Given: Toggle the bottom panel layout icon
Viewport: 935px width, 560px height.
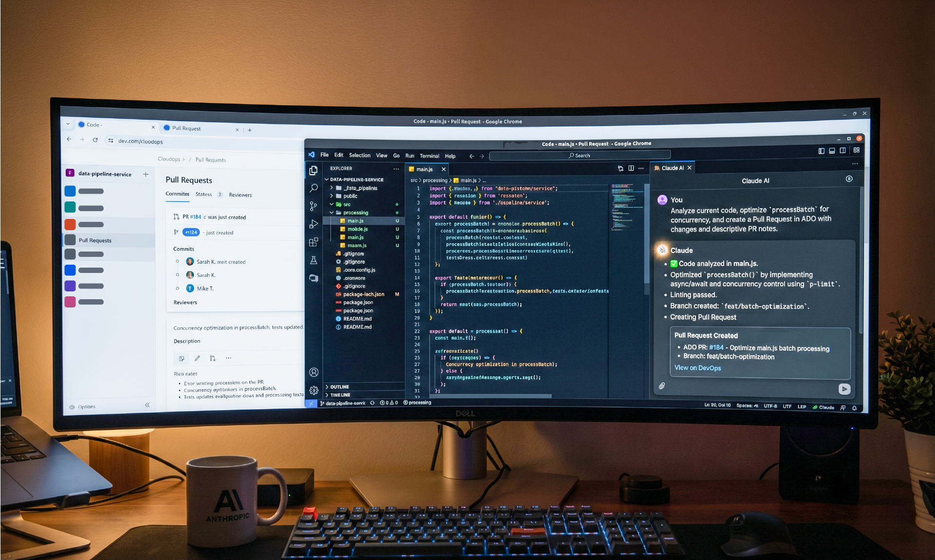Looking at the screenshot, I should click(832, 151).
